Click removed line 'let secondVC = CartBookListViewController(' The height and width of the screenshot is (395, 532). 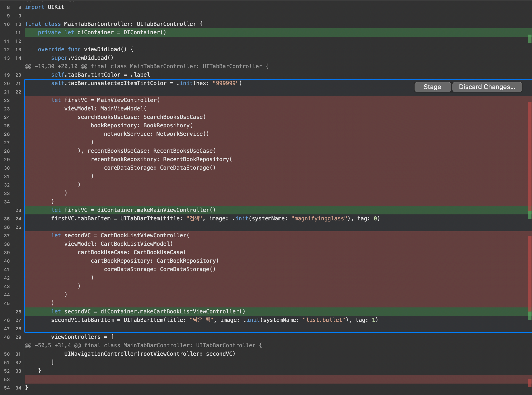click(120, 235)
